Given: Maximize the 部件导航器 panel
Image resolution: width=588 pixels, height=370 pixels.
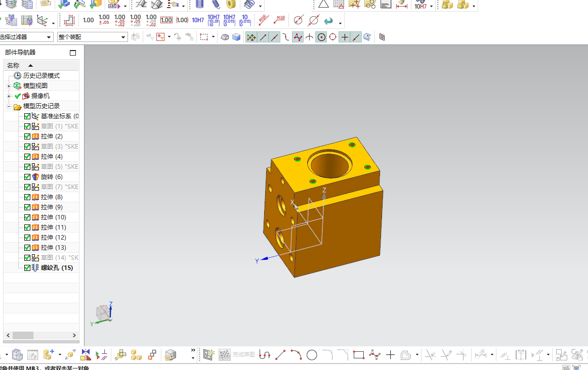Looking at the screenshot, I should click(73, 53).
